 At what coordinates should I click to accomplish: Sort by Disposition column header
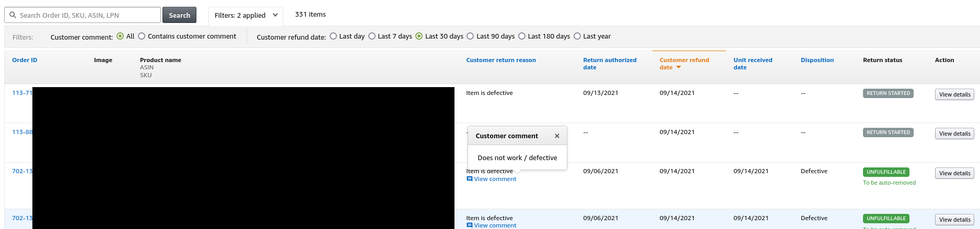[817, 60]
